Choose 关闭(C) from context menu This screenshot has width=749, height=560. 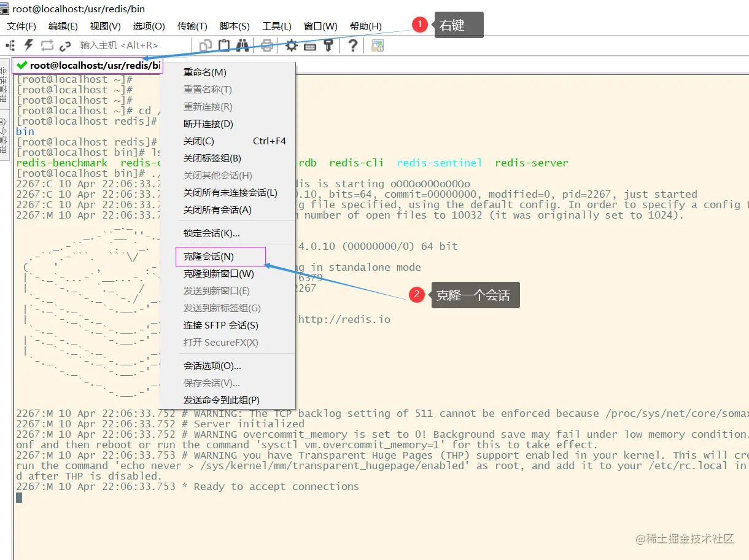pyautogui.click(x=228, y=141)
